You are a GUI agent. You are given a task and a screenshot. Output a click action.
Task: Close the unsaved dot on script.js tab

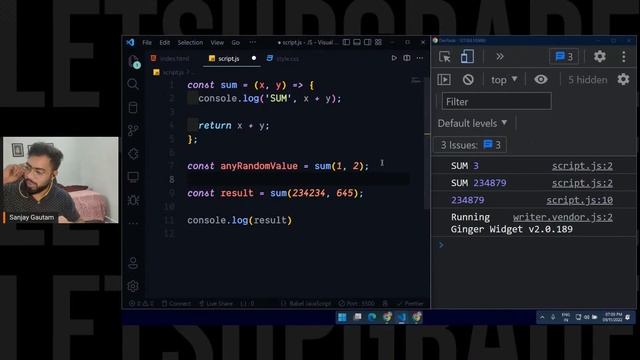click(x=254, y=58)
